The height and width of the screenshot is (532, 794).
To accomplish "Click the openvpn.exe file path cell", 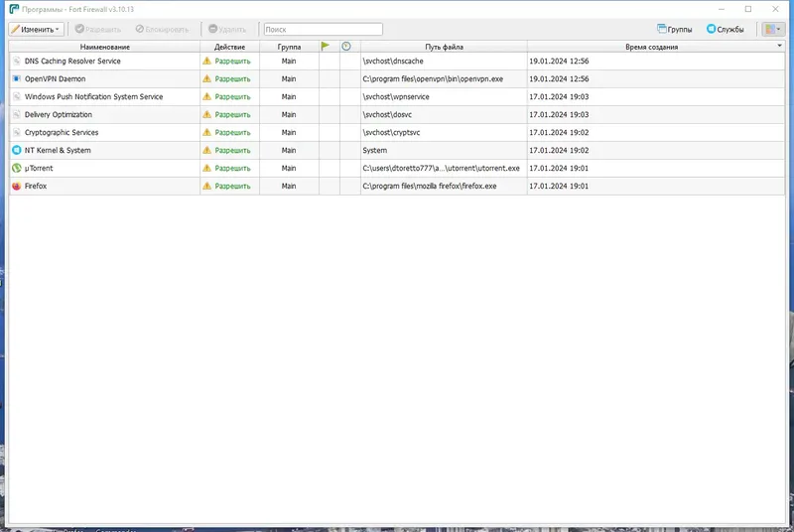I will point(444,79).
